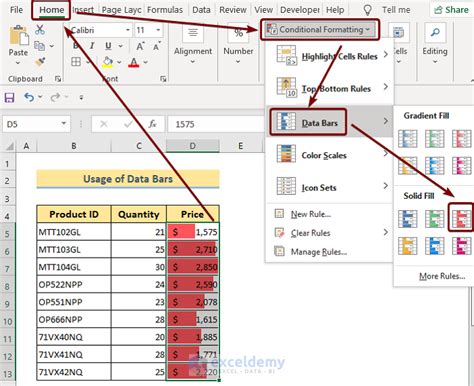Click the Copy icon in Clipboard

pyautogui.click(x=40, y=46)
